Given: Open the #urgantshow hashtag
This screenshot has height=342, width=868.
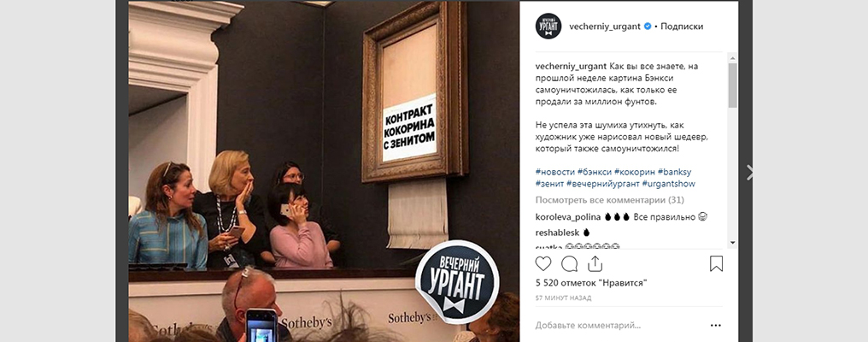Looking at the screenshot, I should [x=670, y=184].
